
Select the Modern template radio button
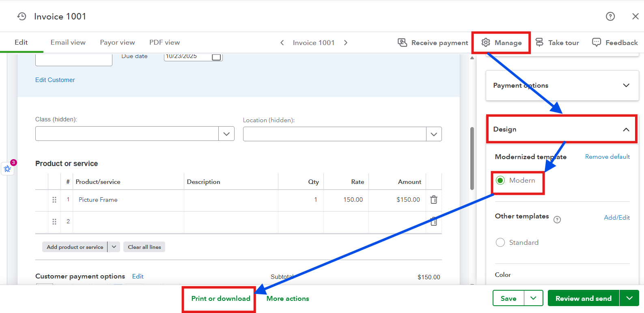tap(500, 180)
